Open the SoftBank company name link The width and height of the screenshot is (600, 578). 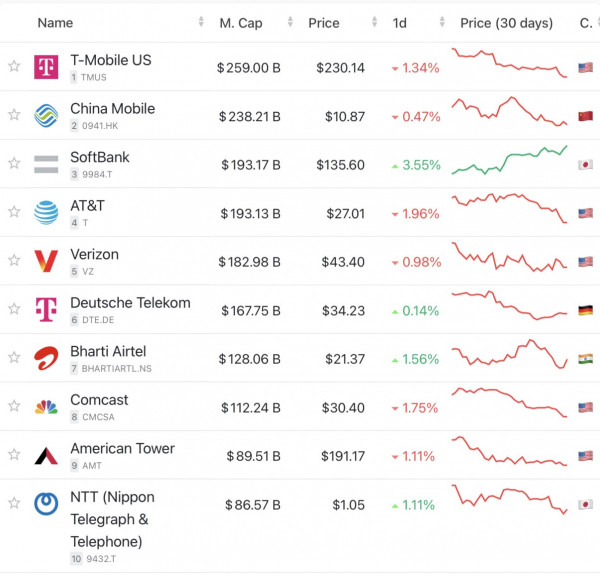100,157
